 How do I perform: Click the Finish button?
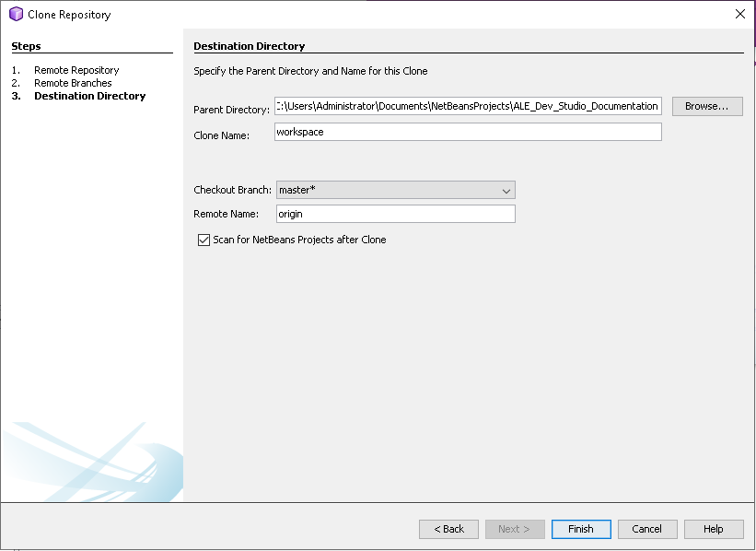[580, 529]
